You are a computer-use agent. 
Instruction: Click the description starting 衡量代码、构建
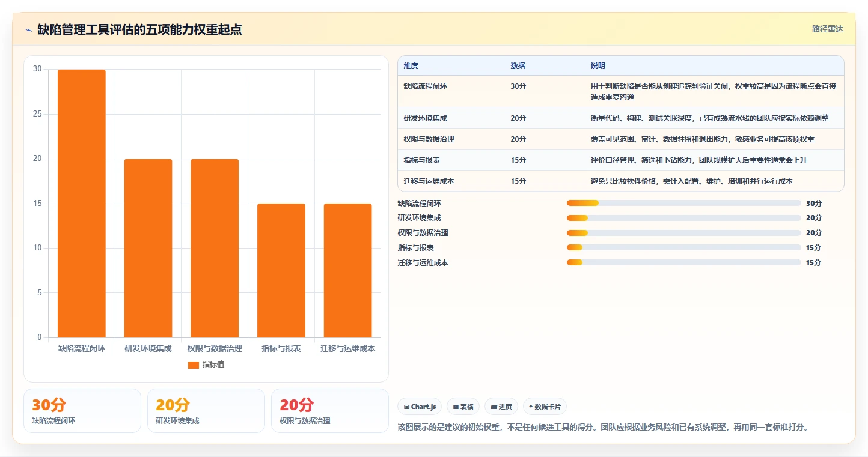click(x=710, y=118)
